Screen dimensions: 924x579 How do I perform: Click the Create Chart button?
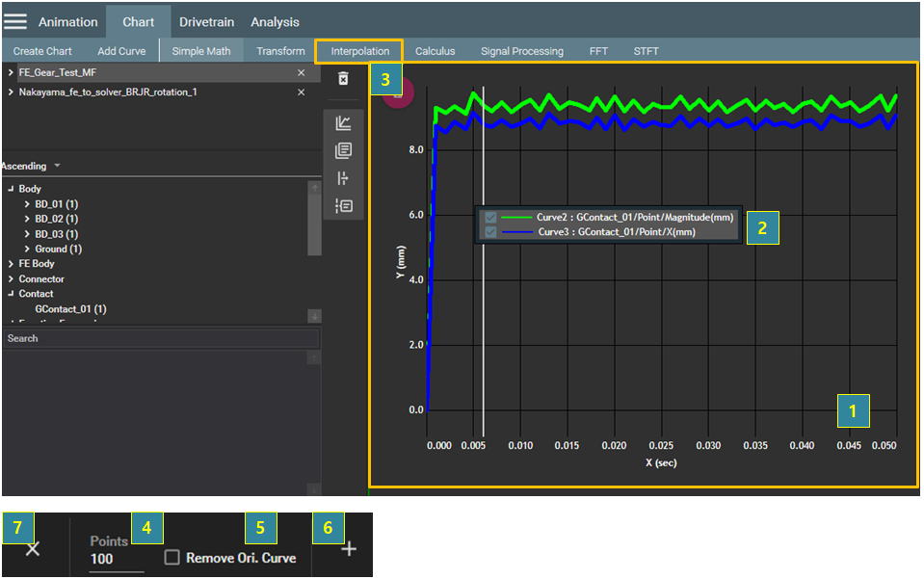[x=42, y=51]
